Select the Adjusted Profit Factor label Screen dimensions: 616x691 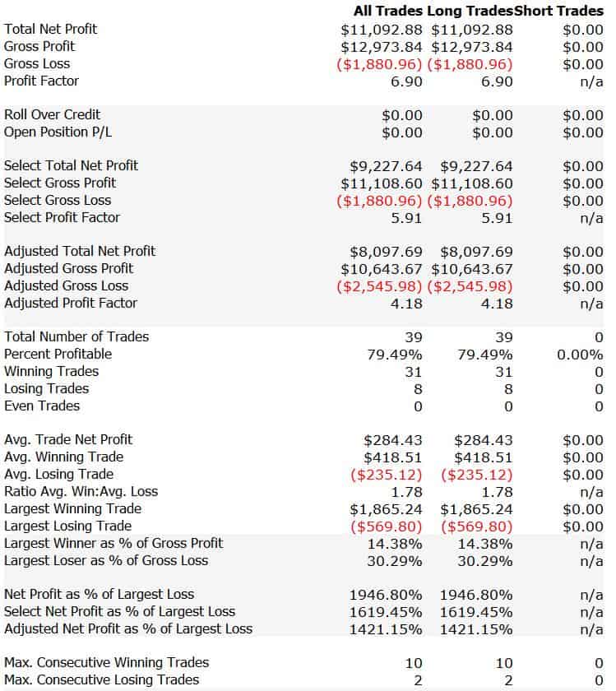(x=71, y=304)
